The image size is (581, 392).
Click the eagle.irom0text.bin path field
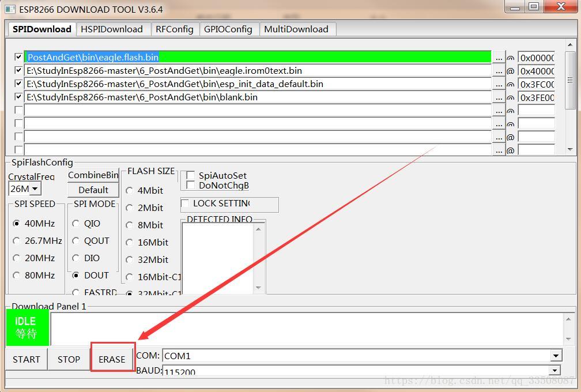(258, 70)
